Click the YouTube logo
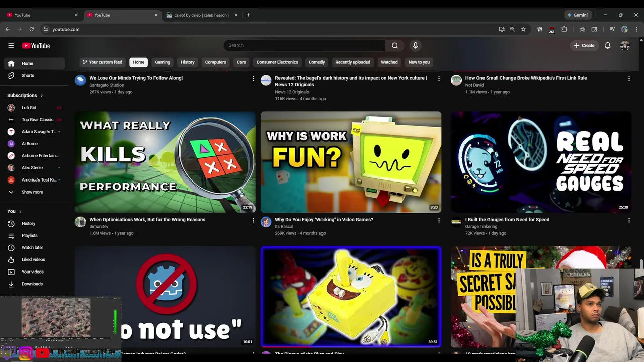Viewport: 644px width, 362px height. 36,46
